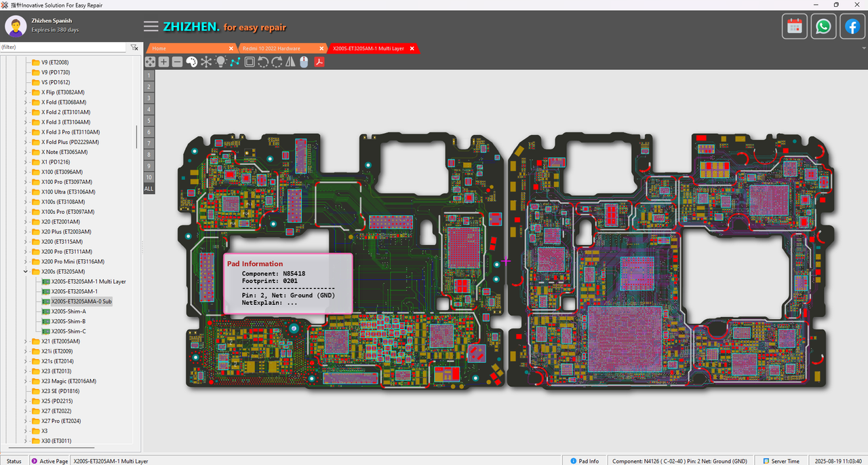Image resolution: width=868 pixels, height=465 pixels.
Task: Clear the filter with the funnel icon
Action: 134,48
